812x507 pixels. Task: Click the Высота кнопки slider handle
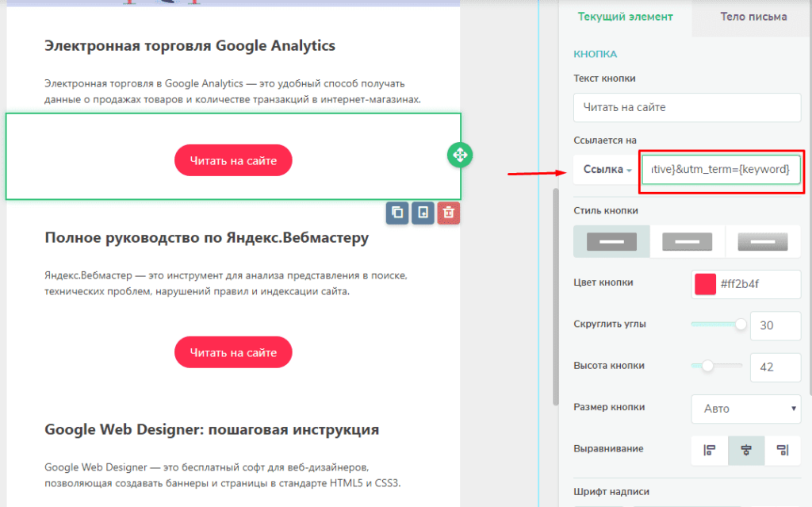(x=707, y=366)
